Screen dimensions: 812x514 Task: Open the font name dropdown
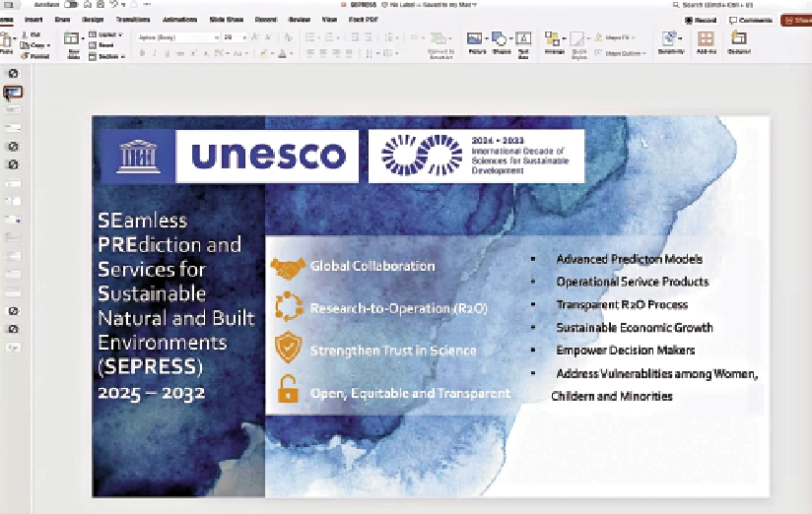click(177, 36)
